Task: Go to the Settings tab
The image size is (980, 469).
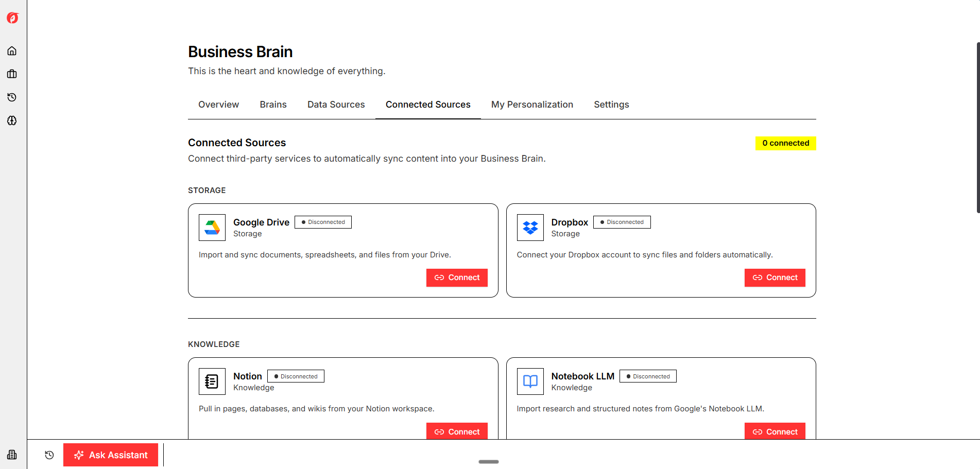Action: 611,105
